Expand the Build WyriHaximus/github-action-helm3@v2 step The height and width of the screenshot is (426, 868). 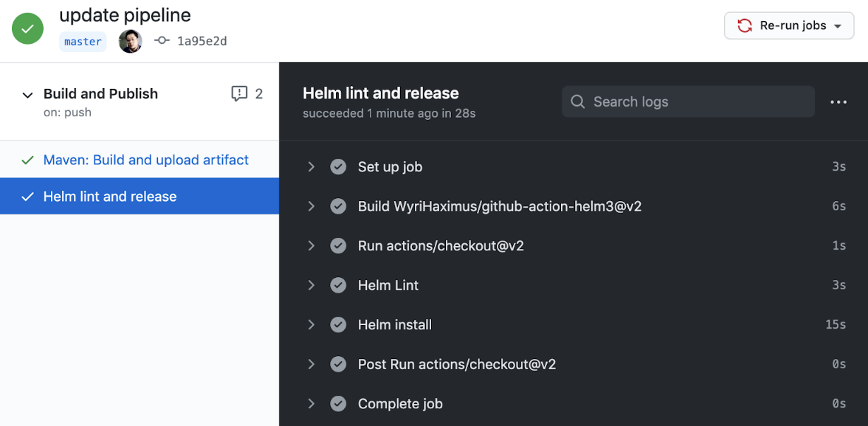pos(311,207)
